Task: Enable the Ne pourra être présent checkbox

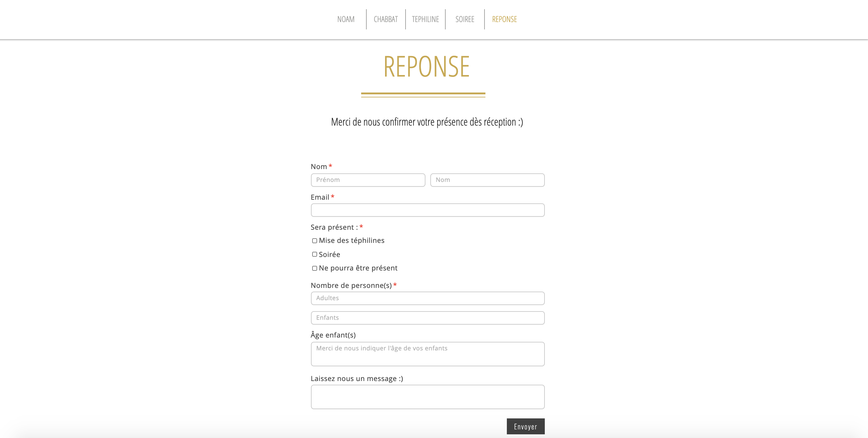Action: pos(314,268)
